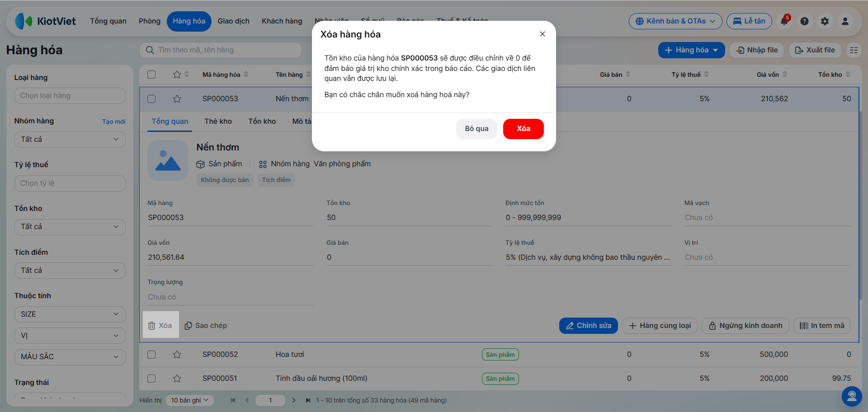Expand Tích điểm Tất cả dropdown
This screenshot has width=868, height=412.
click(70, 271)
